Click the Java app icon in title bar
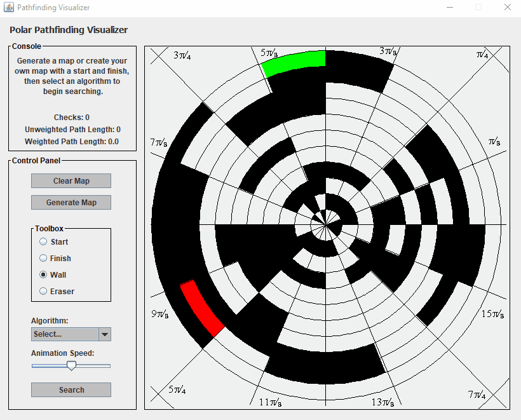Screen dimensions: 521x420 click(x=9, y=8)
